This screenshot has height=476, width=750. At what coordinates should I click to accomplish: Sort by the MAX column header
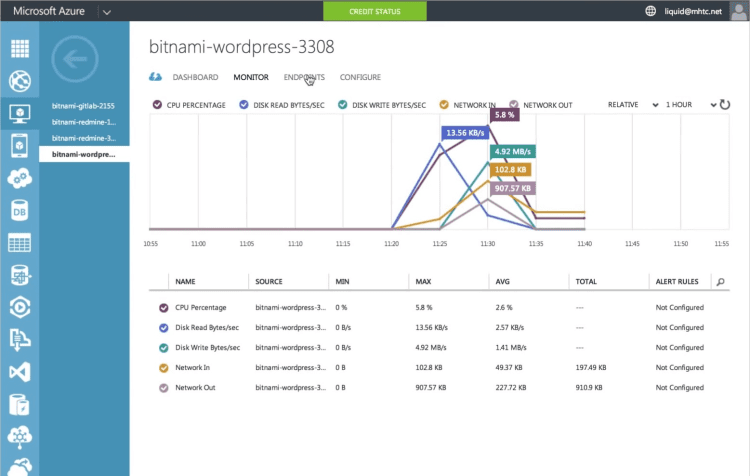point(423,281)
